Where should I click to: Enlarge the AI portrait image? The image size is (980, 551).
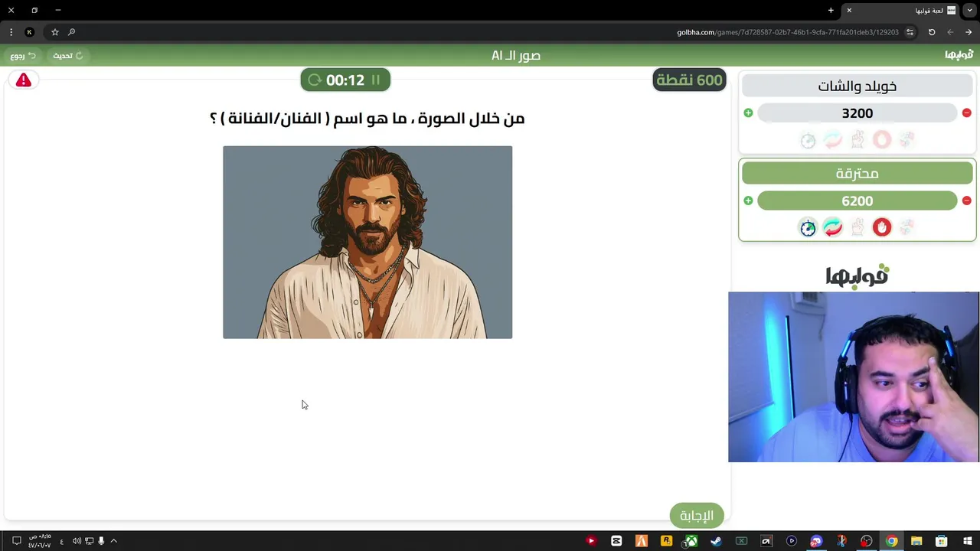pyautogui.click(x=367, y=242)
